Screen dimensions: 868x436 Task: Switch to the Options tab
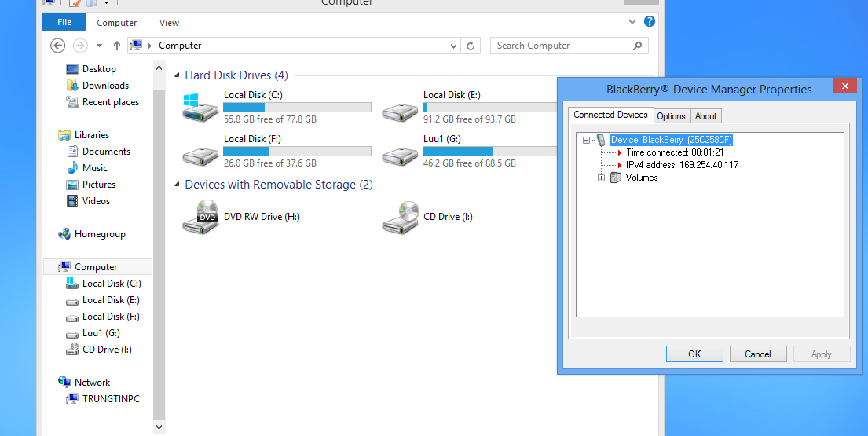click(x=672, y=116)
